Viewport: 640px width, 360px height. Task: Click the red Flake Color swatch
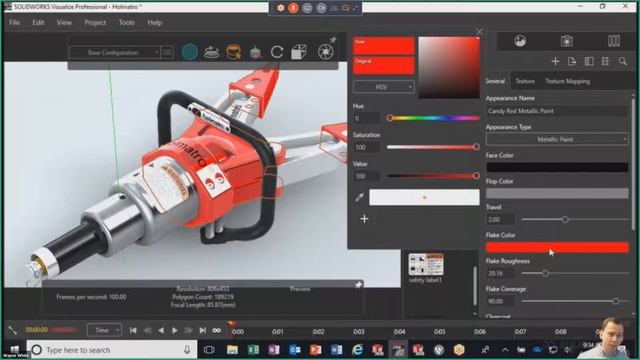point(557,247)
